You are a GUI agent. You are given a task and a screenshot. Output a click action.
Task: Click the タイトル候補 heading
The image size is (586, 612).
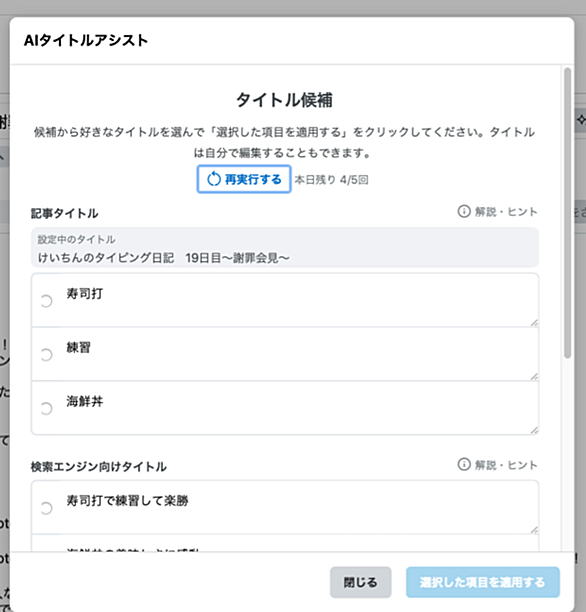(x=284, y=100)
